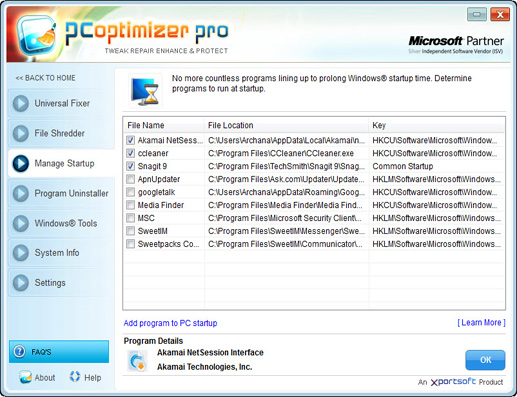The height and width of the screenshot is (397, 517).
Task: Click the File Shredder play icon
Action: tap(21, 133)
